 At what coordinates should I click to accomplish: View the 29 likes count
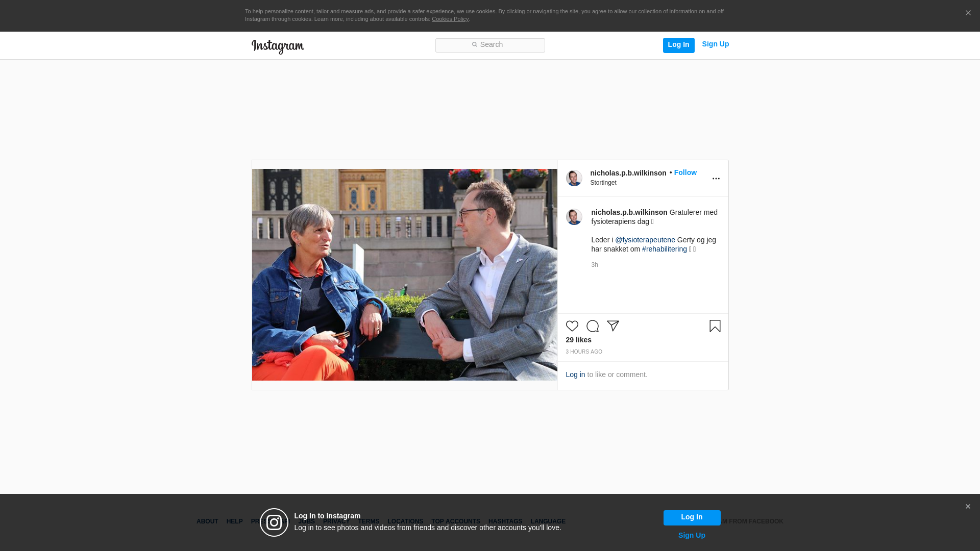tap(578, 340)
